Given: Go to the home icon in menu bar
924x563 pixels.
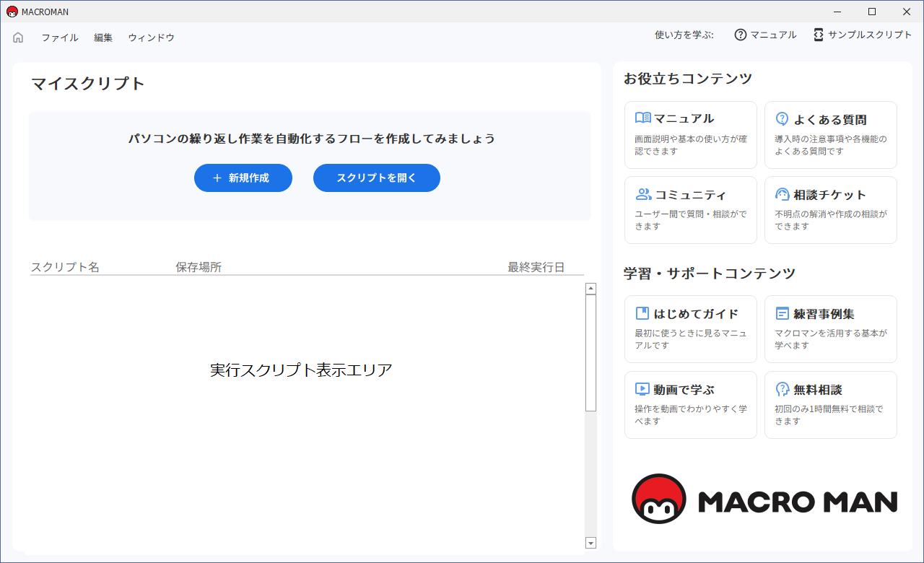Looking at the screenshot, I should [x=18, y=38].
